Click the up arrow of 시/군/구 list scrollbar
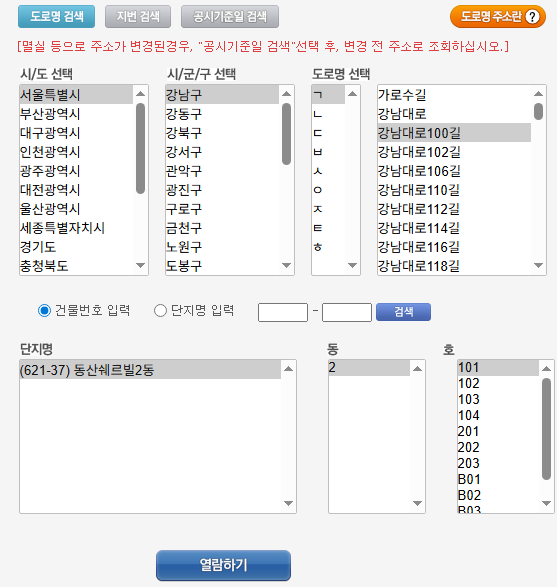557x587 pixels. (x=286, y=94)
